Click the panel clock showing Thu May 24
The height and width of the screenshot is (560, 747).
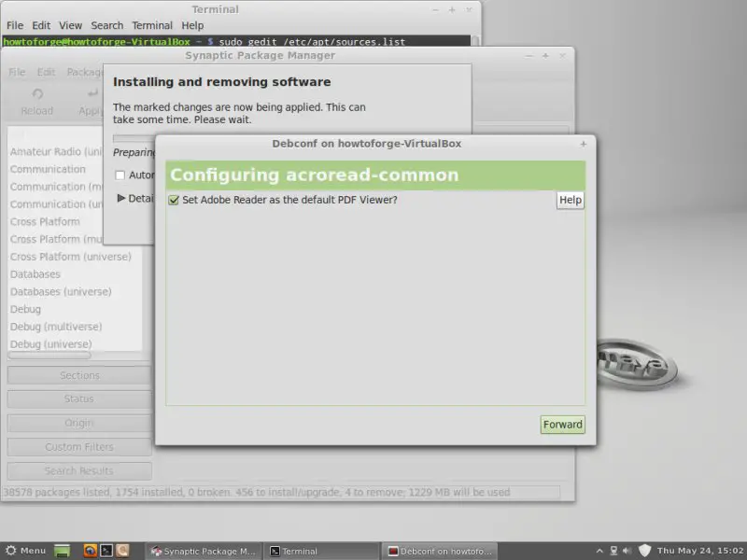[700, 551]
